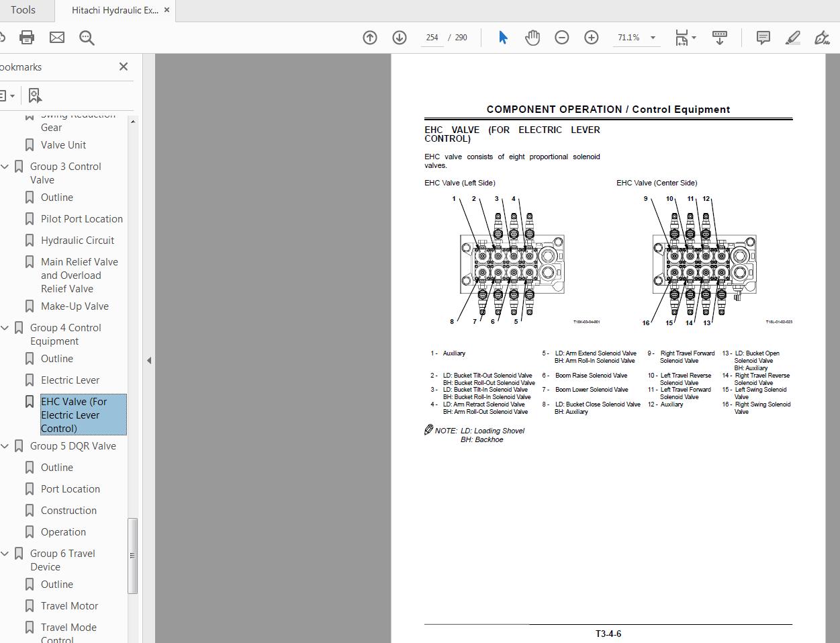Click the '6 - Boom Raise Solenoid Valve' entry
The width and height of the screenshot is (840, 643).
click(x=585, y=376)
